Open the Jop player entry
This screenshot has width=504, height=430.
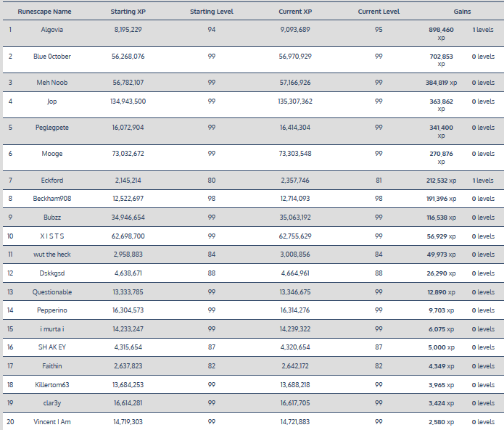click(x=52, y=102)
